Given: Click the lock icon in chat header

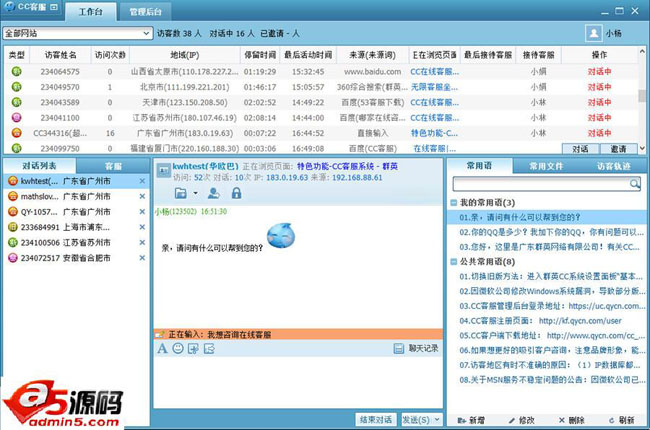Looking at the screenshot, I should 237,193.
